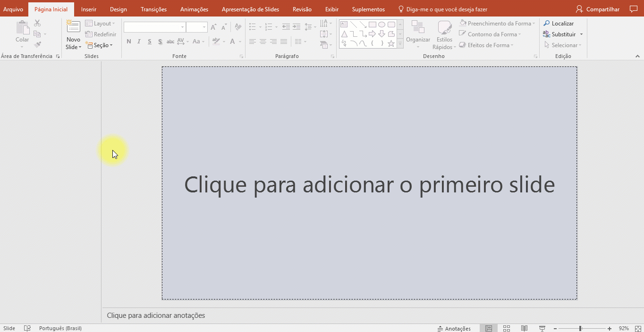Click slide area to add first slide
Image resolution: width=644 pixels, height=332 pixels.
point(369,183)
